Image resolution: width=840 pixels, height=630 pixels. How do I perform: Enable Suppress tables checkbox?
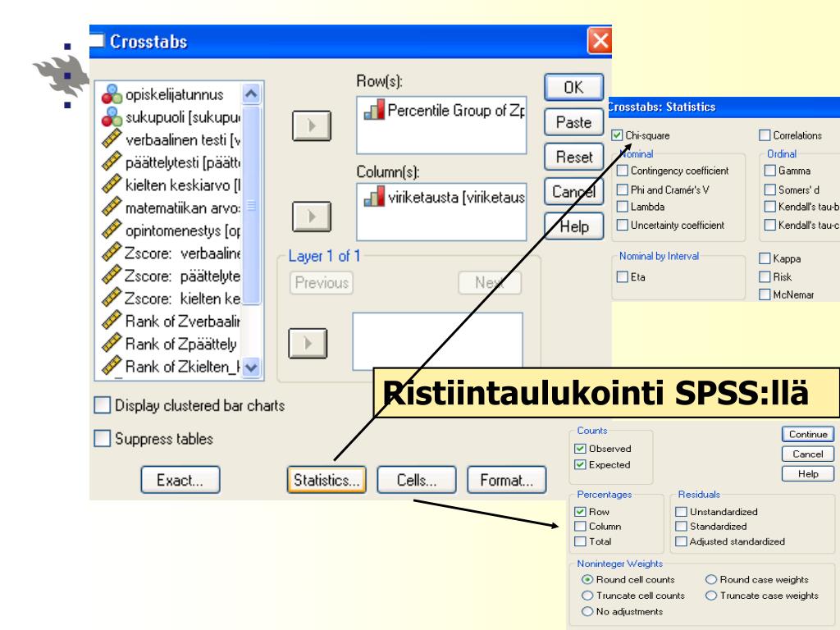[102, 438]
